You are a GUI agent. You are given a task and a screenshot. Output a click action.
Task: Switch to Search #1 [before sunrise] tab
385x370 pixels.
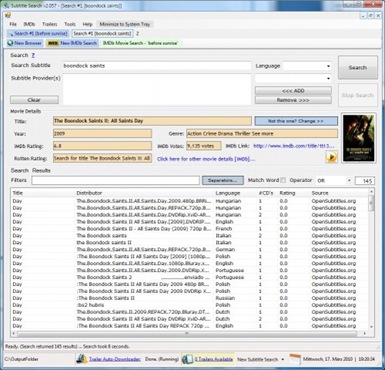pos(38,33)
